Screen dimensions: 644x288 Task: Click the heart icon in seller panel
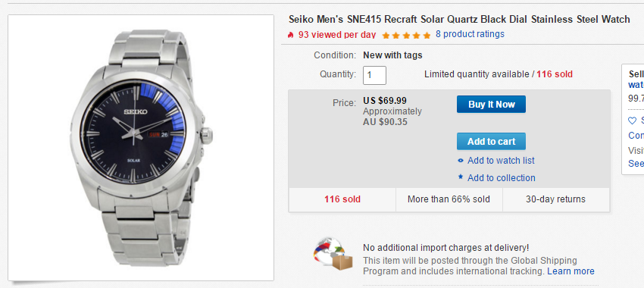coord(632,121)
